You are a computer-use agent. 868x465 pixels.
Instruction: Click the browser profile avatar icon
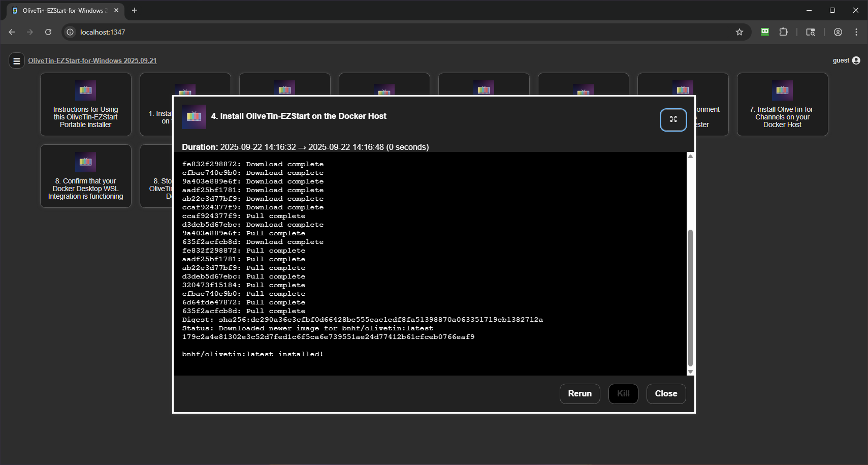click(838, 32)
